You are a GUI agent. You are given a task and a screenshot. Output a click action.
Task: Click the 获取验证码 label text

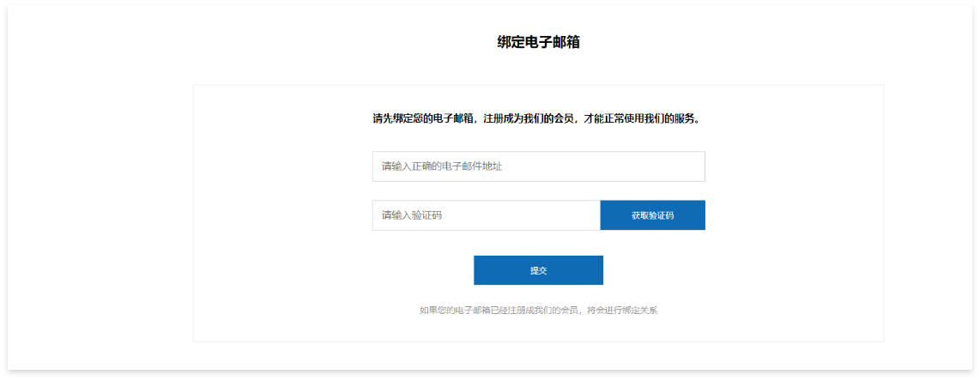pyautogui.click(x=652, y=215)
